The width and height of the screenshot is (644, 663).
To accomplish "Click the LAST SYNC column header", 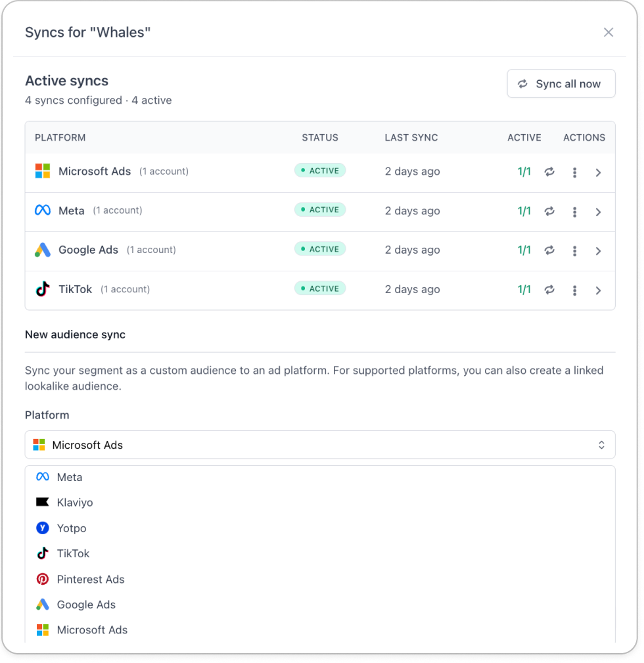I will point(411,138).
